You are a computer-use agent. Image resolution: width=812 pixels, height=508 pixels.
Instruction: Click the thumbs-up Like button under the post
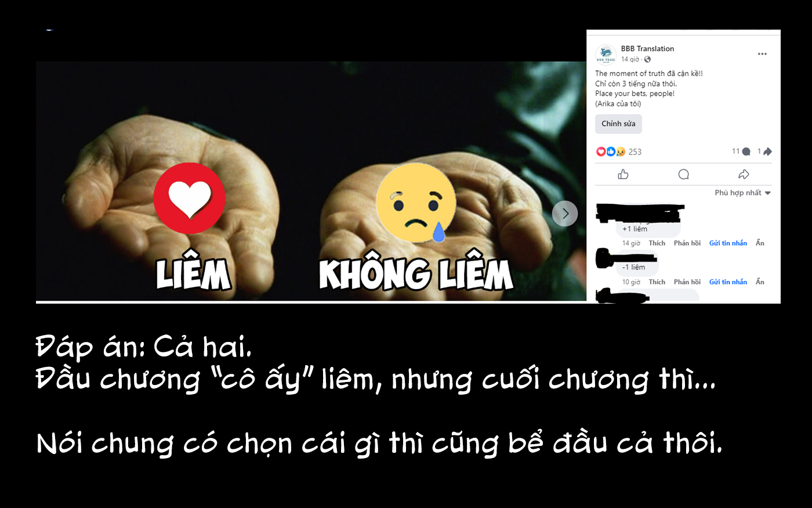(623, 174)
